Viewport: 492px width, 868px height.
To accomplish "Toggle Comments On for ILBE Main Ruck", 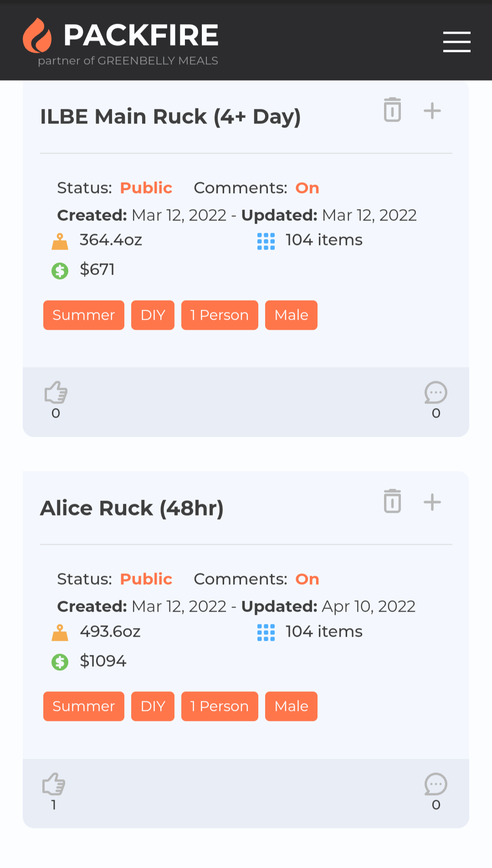I will pyautogui.click(x=307, y=188).
